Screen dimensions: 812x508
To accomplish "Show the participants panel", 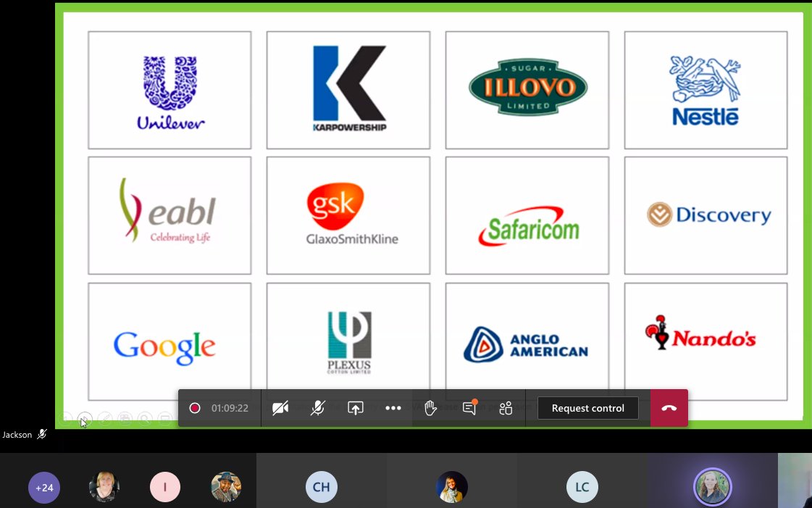I will click(506, 408).
